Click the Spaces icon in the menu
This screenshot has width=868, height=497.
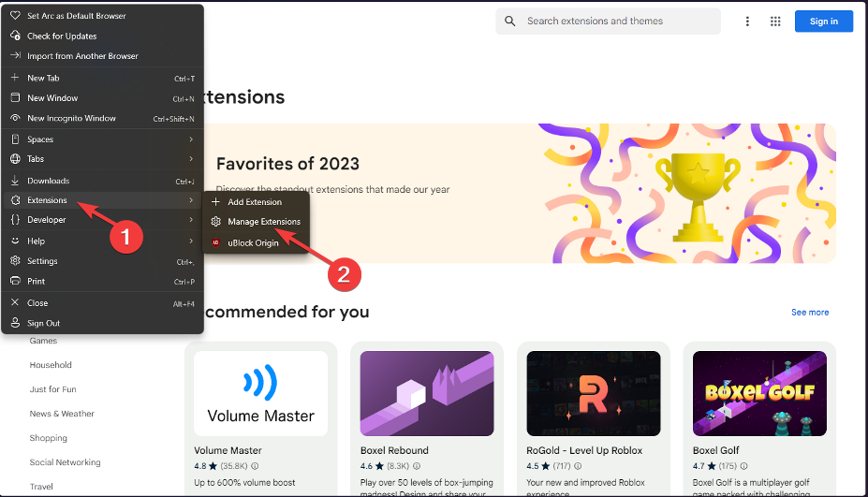16,139
